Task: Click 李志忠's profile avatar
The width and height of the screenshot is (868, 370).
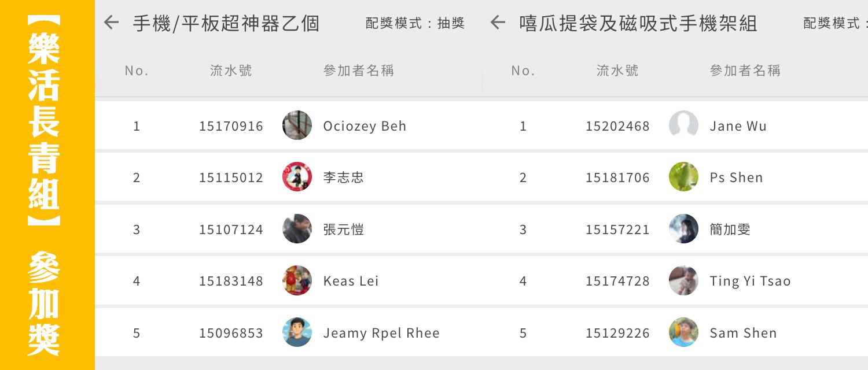Action: [x=297, y=177]
